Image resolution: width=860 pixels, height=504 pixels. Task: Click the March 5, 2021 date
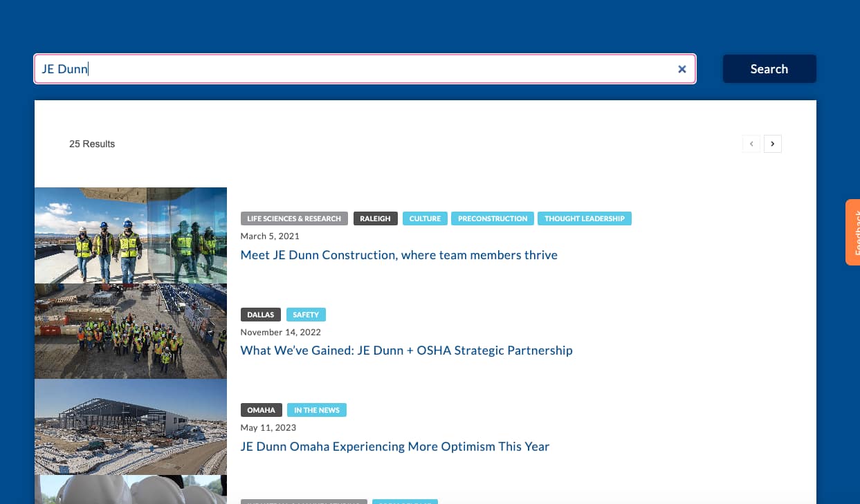(270, 236)
